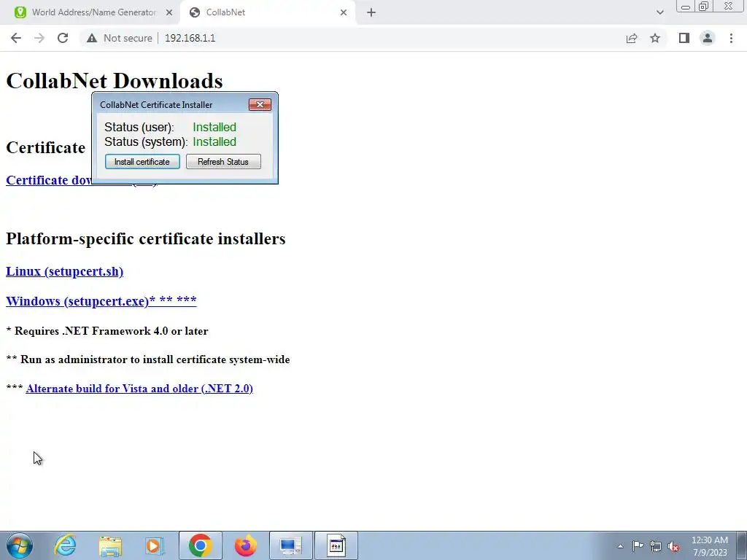Viewport: 747px width, 560px height.
Task: Open the Certificate download link
Action: coord(82,180)
